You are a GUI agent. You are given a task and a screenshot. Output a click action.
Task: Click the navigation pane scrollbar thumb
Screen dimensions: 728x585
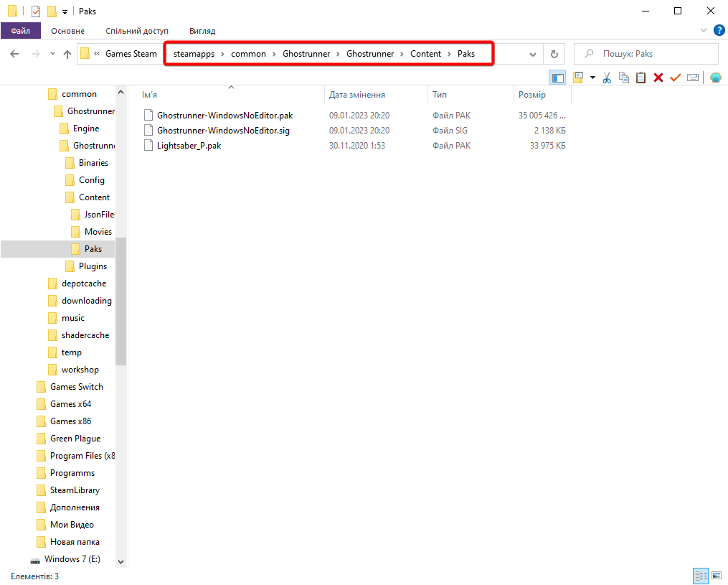click(x=120, y=301)
